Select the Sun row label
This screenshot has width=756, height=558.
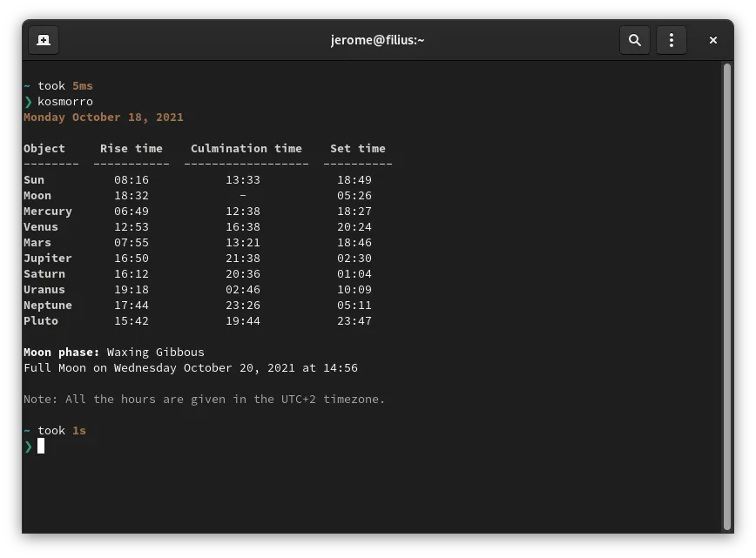[x=35, y=179]
